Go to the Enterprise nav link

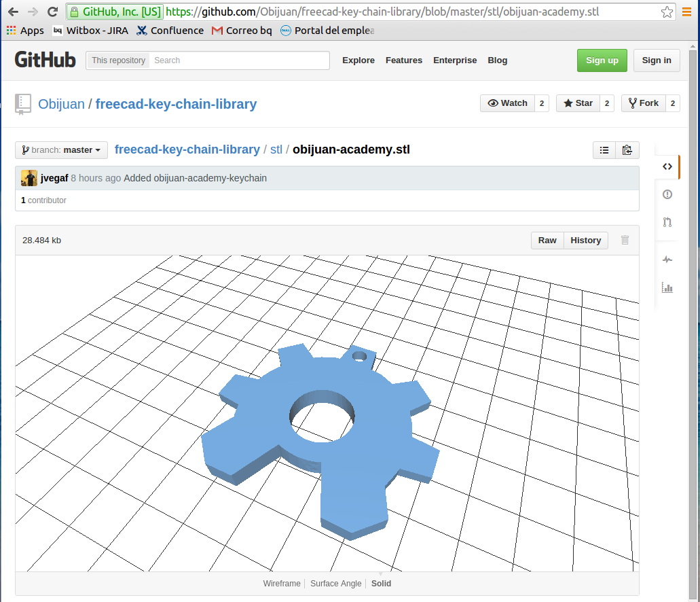point(455,60)
